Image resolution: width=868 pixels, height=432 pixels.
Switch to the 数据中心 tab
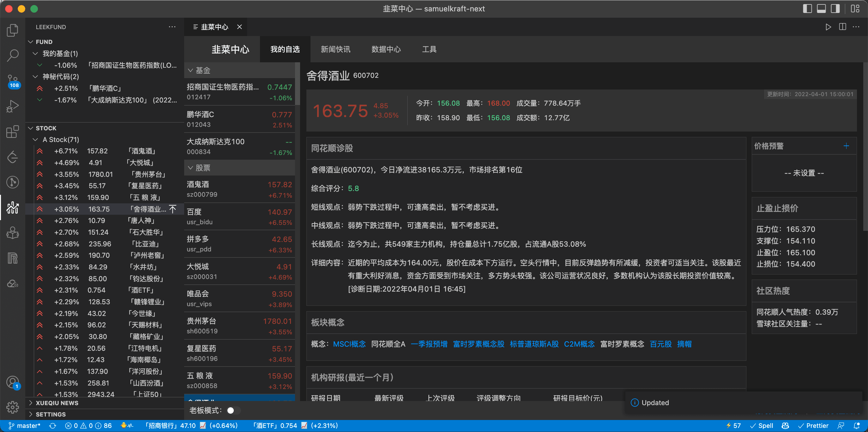pyautogui.click(x=386, y=49)
